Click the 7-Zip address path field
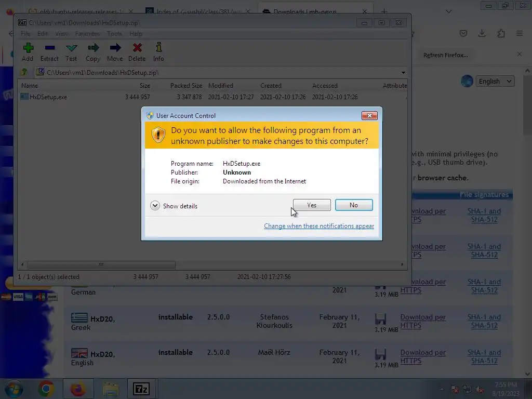Image resolution: width=532 pixels, height=399 pixels. 217,73
